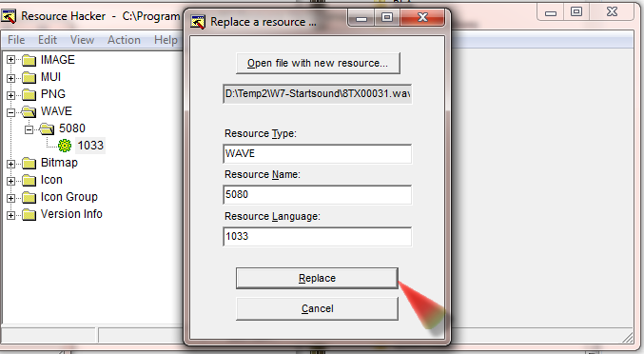
Task: Click the Cancel button
Action: pyautogui.click(x=317, y=308)
